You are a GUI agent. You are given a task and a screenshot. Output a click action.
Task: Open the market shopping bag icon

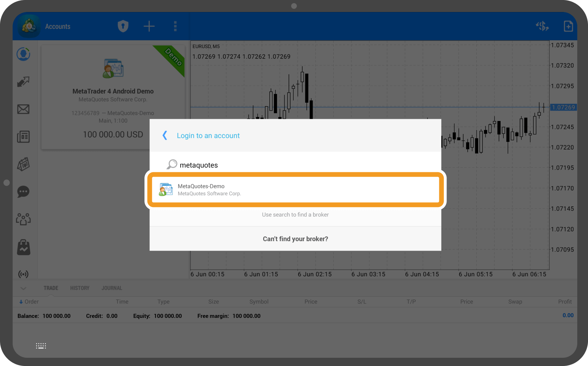coord(23,247)
